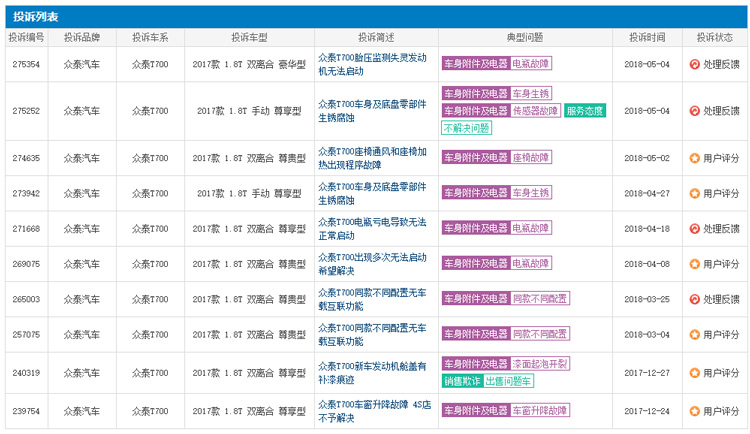Click the 处理反馈 icon for complaint 271668
Screen dimensions: 750x434
pos(695,229)
